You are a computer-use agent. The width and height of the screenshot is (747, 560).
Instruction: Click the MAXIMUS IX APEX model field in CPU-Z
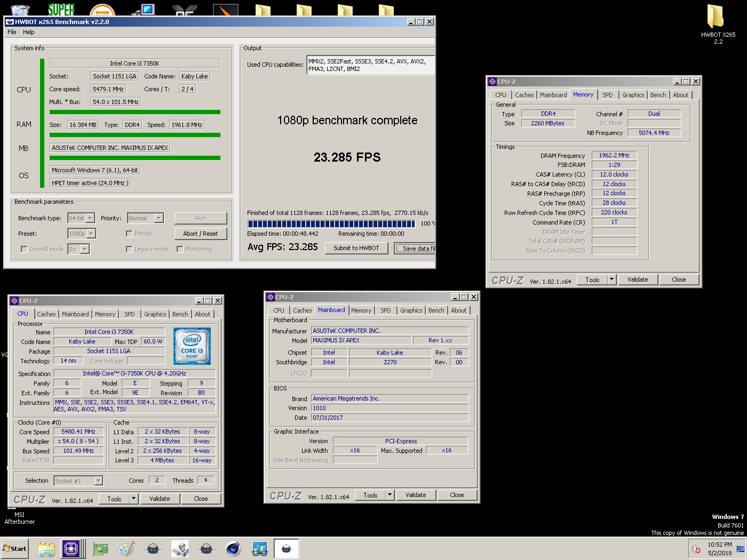pos(361,340)
